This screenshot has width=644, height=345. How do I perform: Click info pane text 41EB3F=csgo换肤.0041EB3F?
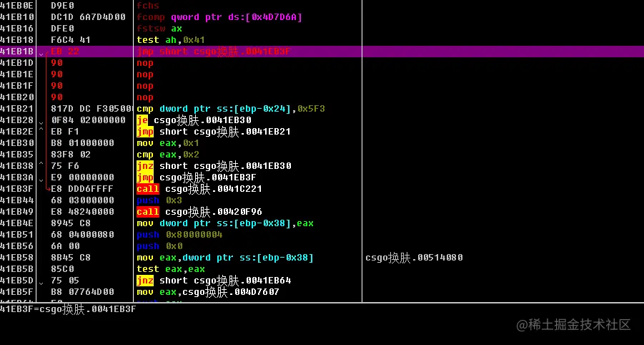pyautogui.click(x=68, y=310)
